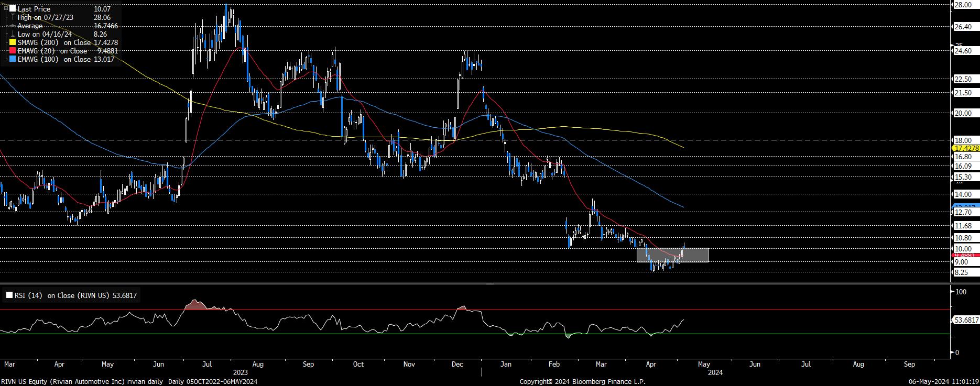
Task: Click the Bloomberg Finance copyright text
Action: pyautogui.click(x=583, y=381)
